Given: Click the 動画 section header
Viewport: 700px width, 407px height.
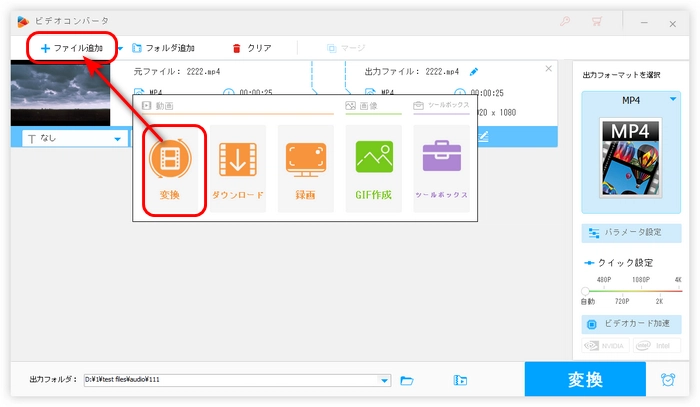Looking at the screenshot, I should pos(158,106).
